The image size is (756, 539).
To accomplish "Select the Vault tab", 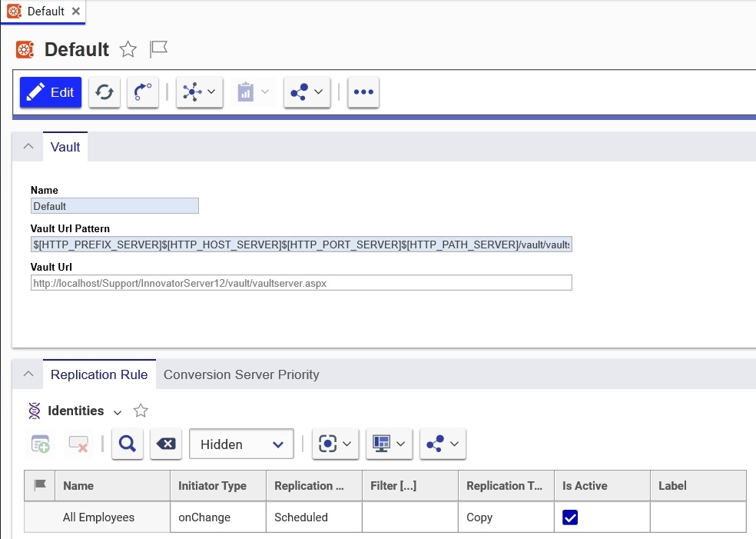I will (65, 147).
